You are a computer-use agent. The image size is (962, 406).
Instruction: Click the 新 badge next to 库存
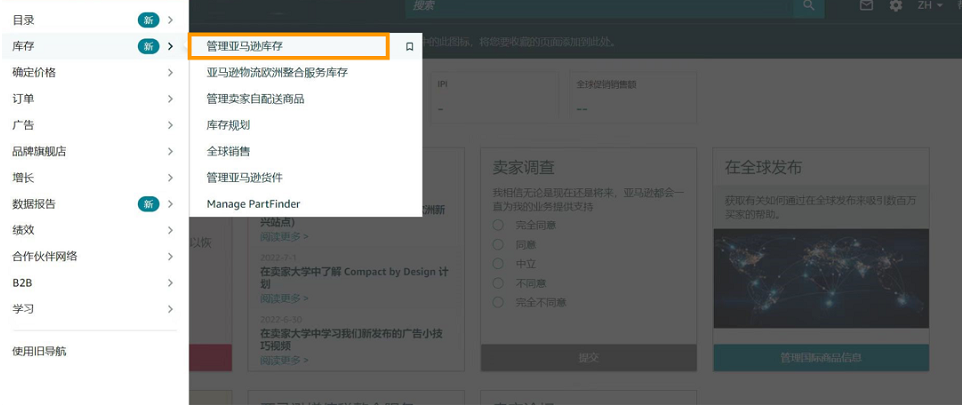(x=148, y=46)
